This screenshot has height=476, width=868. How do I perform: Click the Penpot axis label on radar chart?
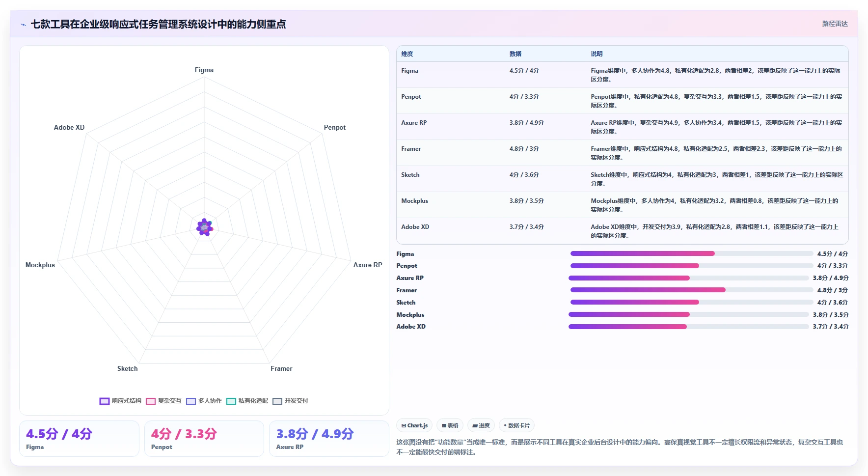point(335,128)
